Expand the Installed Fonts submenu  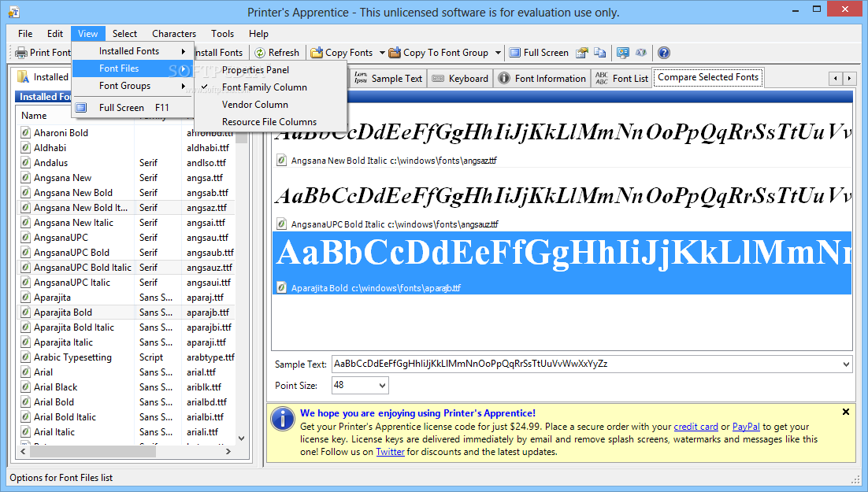(133, 51)
